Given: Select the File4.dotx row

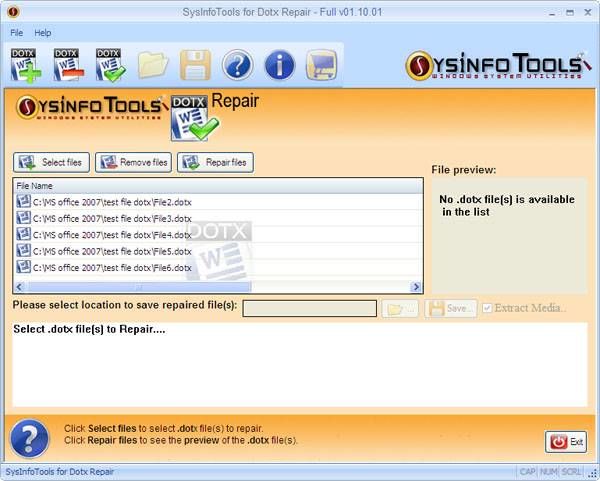Looking at the screenshot, I should click(x=218, y=235).
